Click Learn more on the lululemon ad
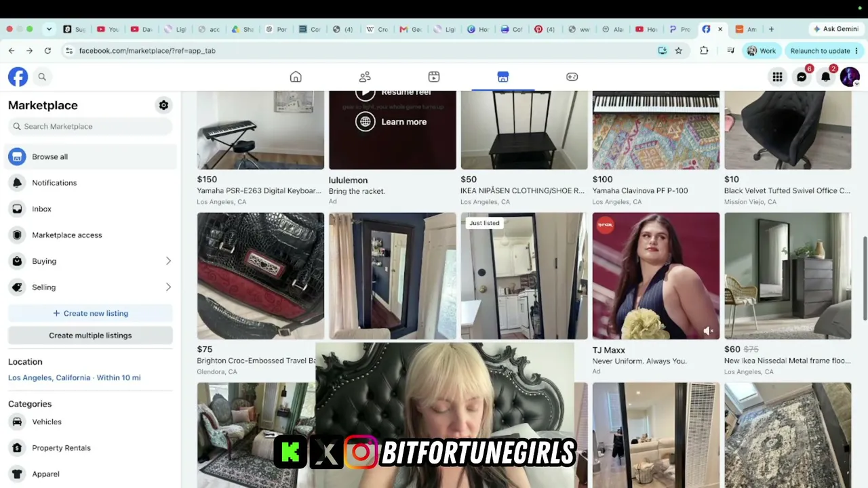Image resolution: width=868 pixels, height=488 pixels. 391,122
